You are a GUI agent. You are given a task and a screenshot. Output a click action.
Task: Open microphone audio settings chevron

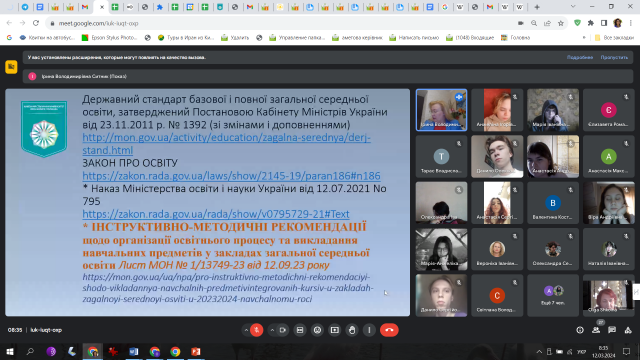pos(246,330)
